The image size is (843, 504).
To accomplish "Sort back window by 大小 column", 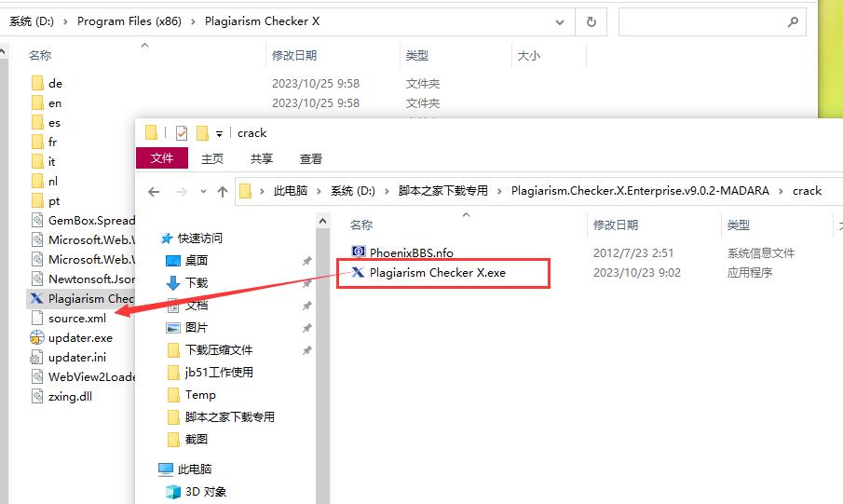I will click(528, 55).
